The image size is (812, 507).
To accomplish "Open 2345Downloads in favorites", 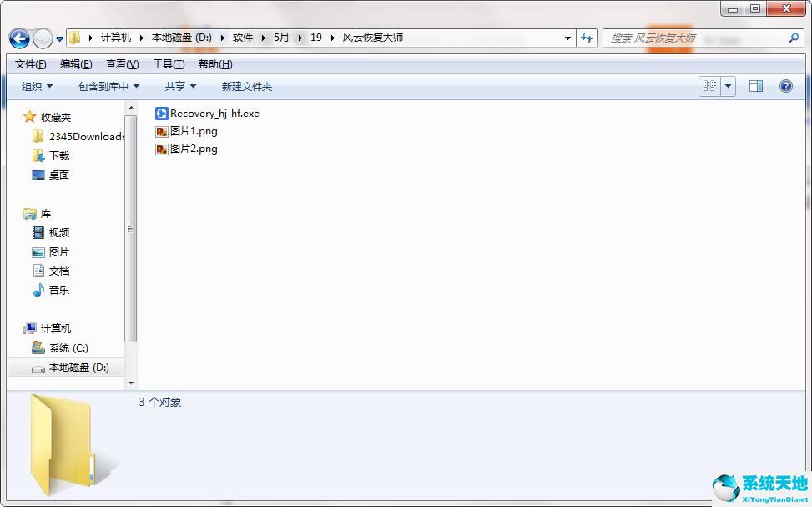I will [x=86, y=137].
